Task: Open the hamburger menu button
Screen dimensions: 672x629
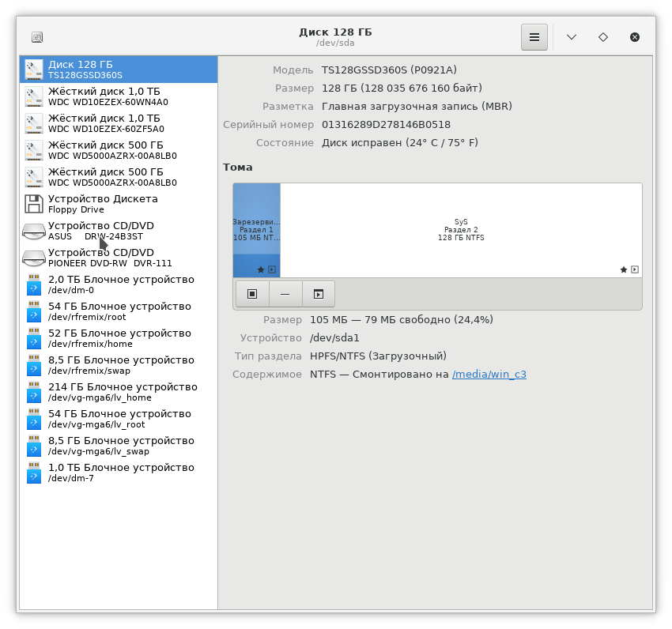Action: [534, 37]
